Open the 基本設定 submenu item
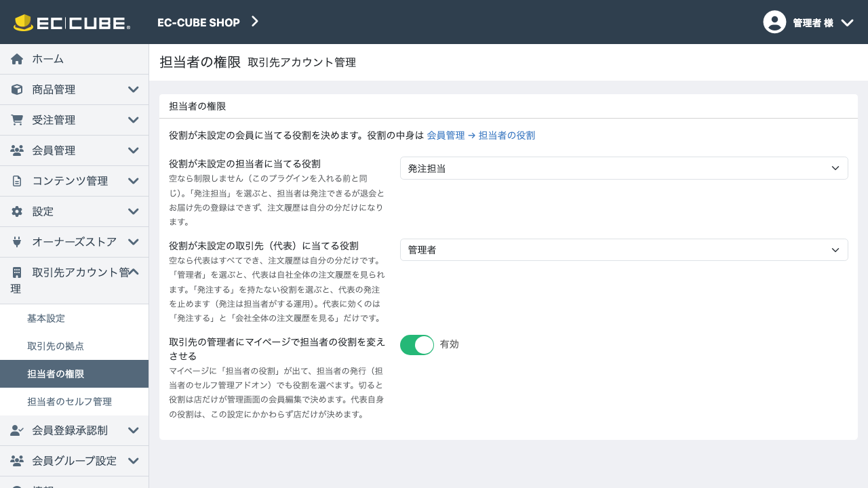868x488 pixels. pyautogui.click(x=75, y=318)
